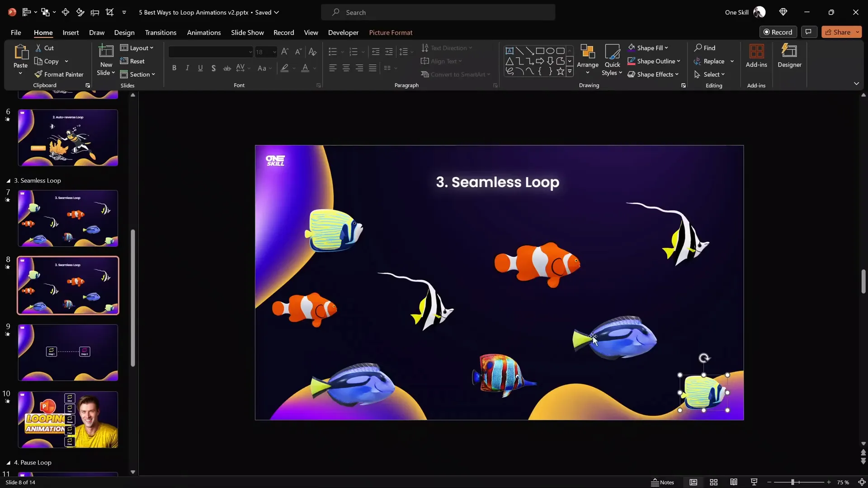Click the Replace button
868x488 pixels.
point(709,61)
